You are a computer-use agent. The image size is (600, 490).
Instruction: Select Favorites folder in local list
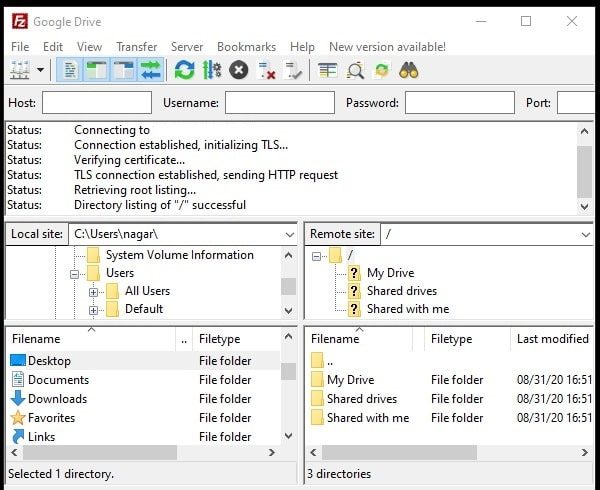[144, 418]
